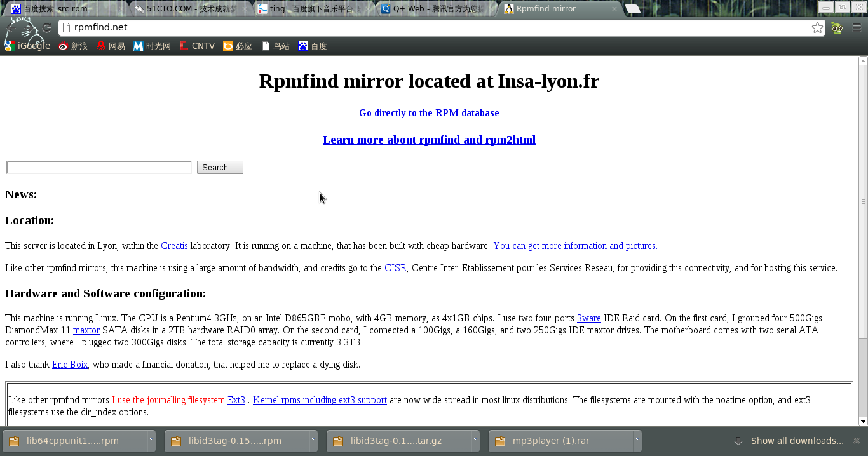Click the Rpmfind penguin favicon on the tab
Viewport: 868px width, 456px height.
(509, 9)
